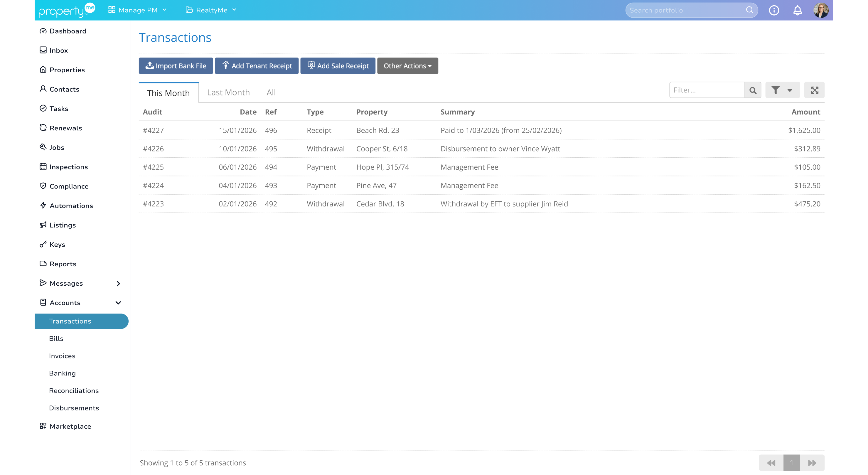Screen dimensions: 868x475
Task: Open Compliance in sidebar
Action: coord(64,186)
